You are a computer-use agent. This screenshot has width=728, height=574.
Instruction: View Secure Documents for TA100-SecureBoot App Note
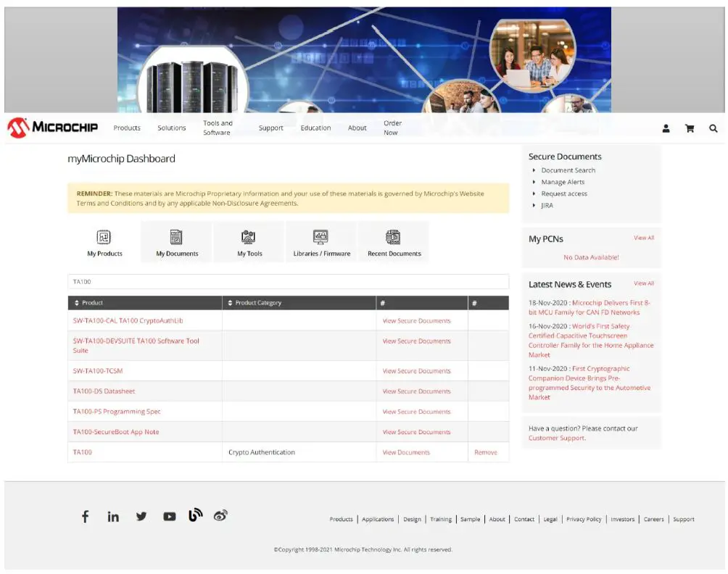pyautogui.click(x=416, y=432)
